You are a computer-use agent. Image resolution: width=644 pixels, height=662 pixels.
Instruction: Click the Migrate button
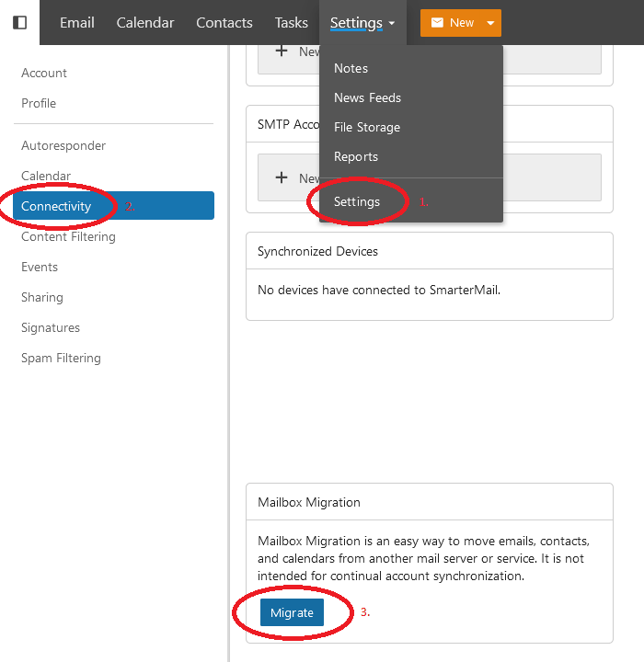[292, 612]
